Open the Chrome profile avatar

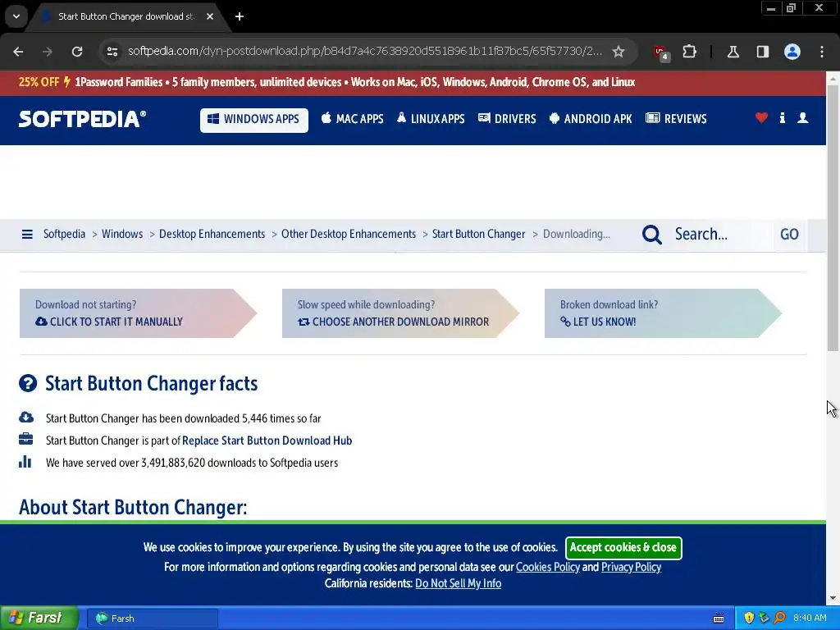[x=792, y=52]
